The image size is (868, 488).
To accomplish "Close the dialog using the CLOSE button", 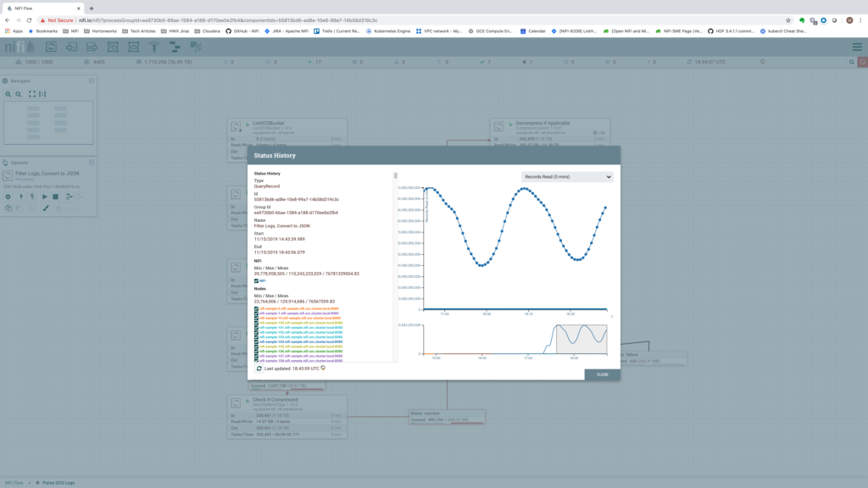I will (602, 374).
